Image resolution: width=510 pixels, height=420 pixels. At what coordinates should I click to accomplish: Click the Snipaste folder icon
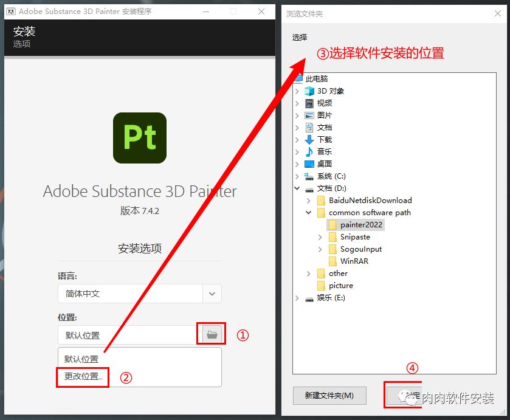pyautogui.click(x=333, y=237)
